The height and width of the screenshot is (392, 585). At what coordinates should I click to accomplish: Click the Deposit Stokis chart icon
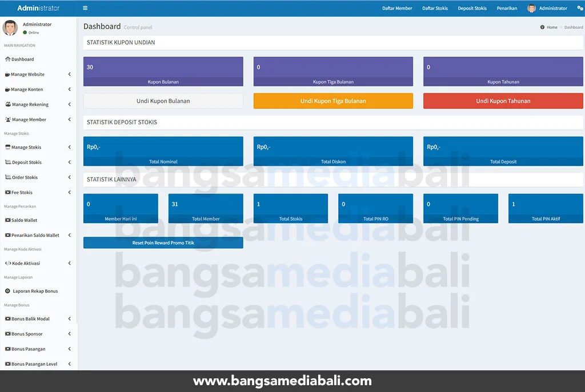click(8, 162)
